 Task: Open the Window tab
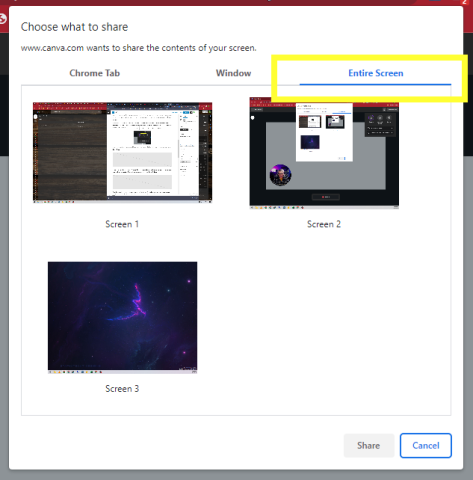pyautogui.click(x=233, y=73)
